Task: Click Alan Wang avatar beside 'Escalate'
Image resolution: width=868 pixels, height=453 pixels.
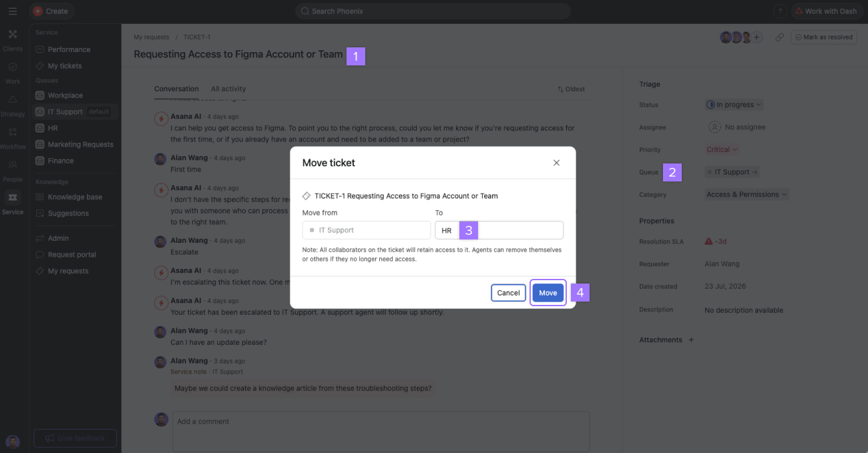Action: coord(160,242)
